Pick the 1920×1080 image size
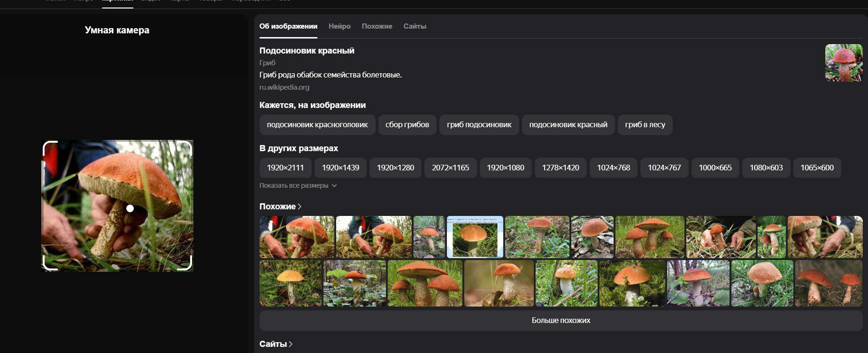The image size is (868, 353). coord(506,168)
